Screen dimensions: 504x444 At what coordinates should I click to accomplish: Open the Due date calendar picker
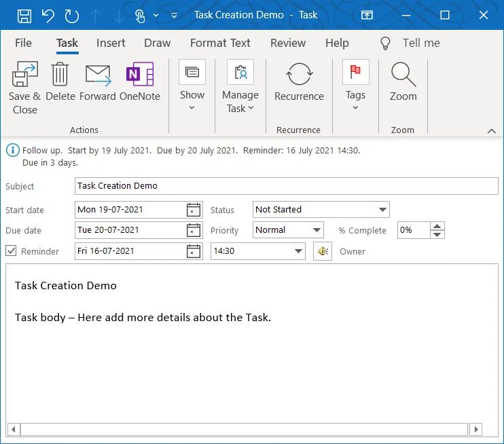coord(194,230)
